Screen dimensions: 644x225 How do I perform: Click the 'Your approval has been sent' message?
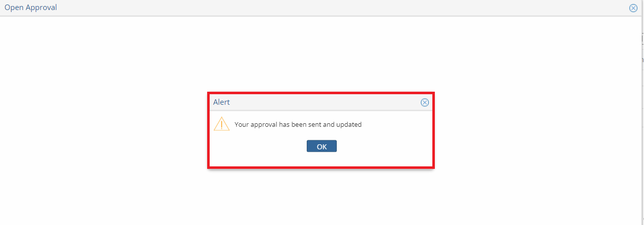pyautogui.click(x=298, y=125)
